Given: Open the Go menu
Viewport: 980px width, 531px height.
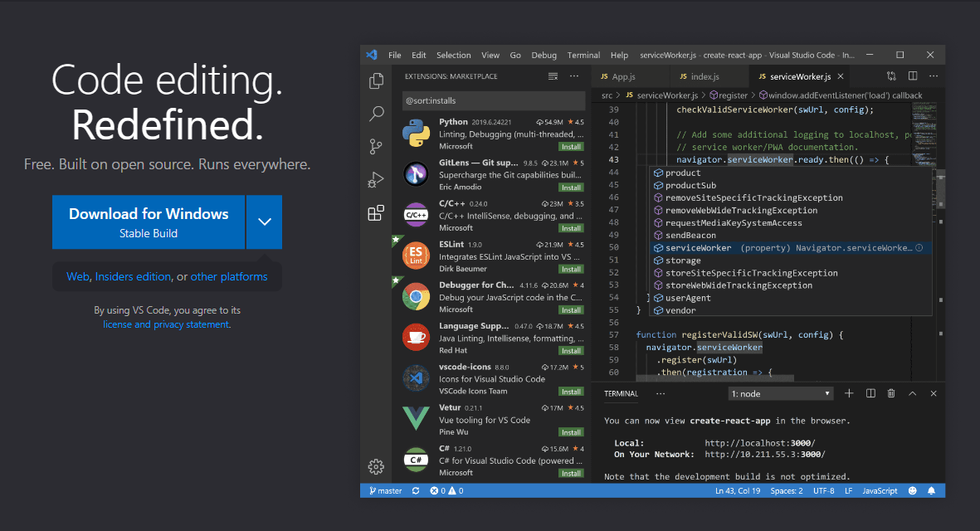Looking at the screenshot, I should pyautogui.click(x=515, y=55).
